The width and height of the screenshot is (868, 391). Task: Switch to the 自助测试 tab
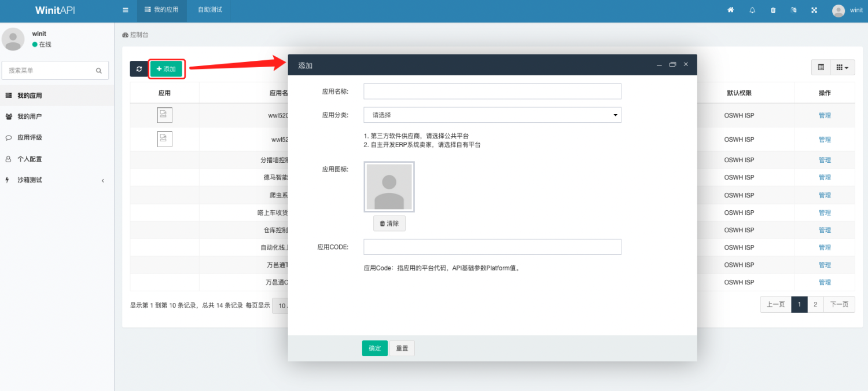click(x=209, y=10)
